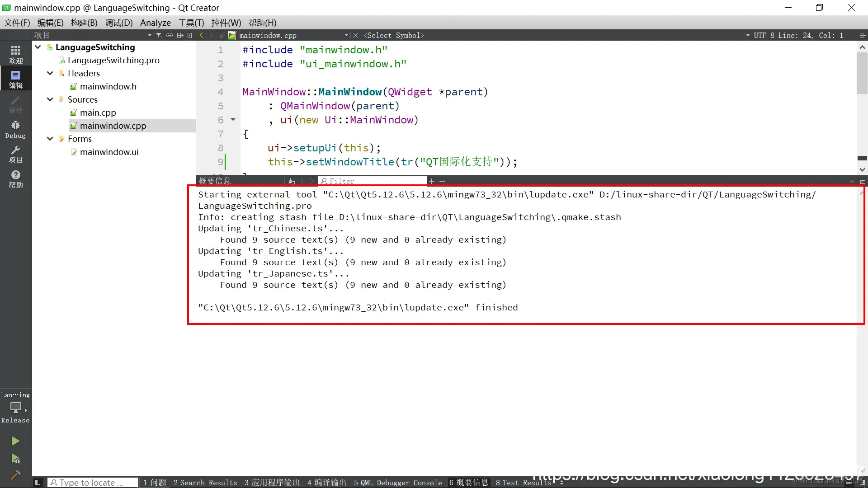The width and height of the screenshot is (868, 488).
Task: Fold code at line 6 arrow
Action: click(x=233, y=120)
